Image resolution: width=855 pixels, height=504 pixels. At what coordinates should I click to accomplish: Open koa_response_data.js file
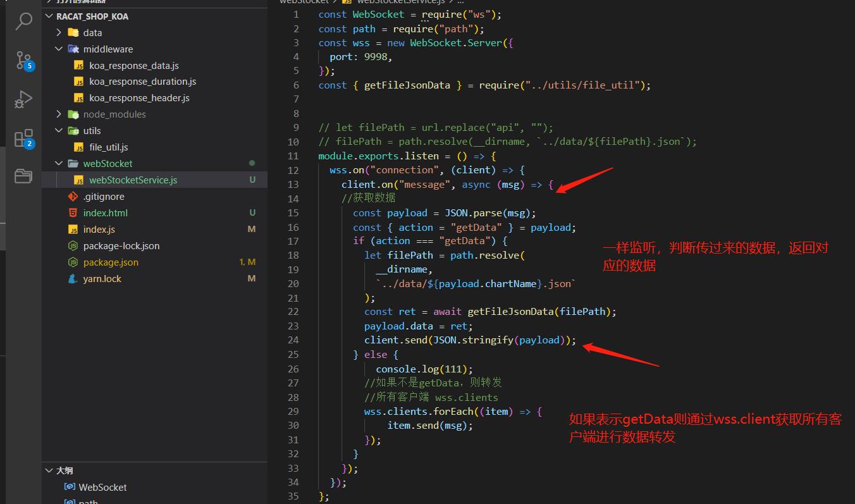pyautogui.click(x=154, y=66)
